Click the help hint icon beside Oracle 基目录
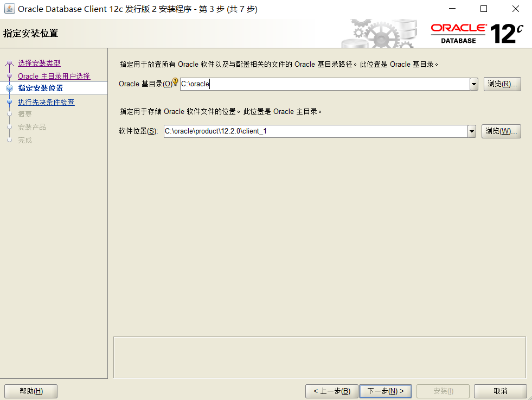This screenshot has width=532, height=400. [x=175, y=81]
